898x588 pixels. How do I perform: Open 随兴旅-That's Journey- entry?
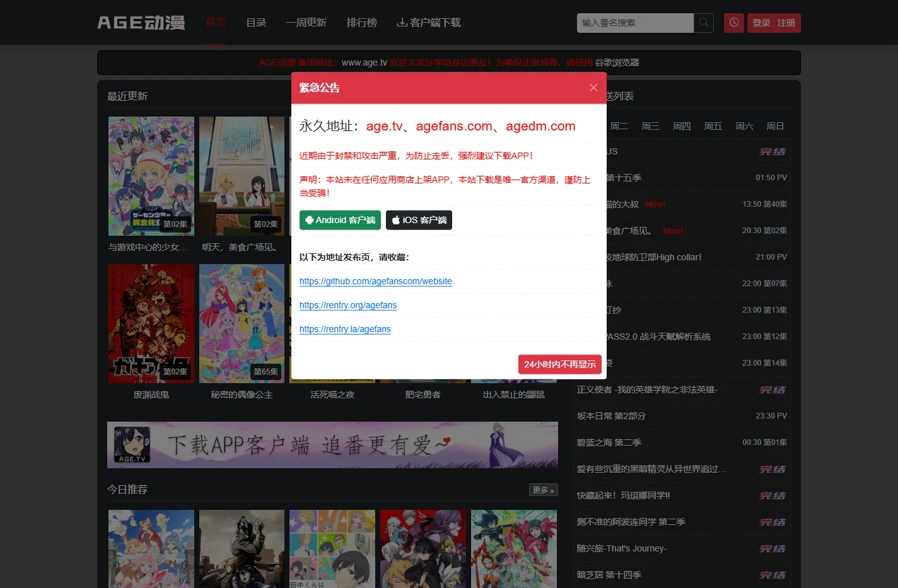[622, 548]
